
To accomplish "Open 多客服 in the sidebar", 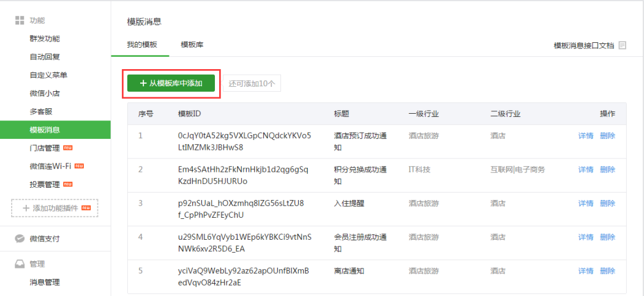I will pos(41,111).
